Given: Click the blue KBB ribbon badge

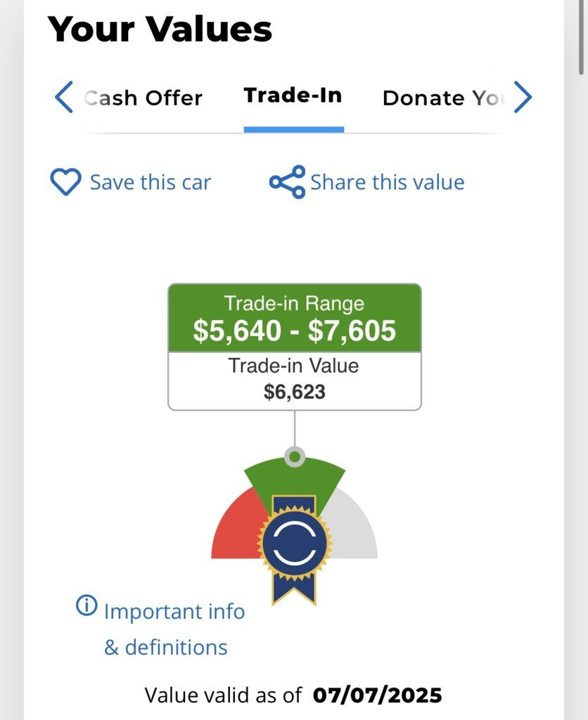Looking at the screenshot, I should (295, 549).
